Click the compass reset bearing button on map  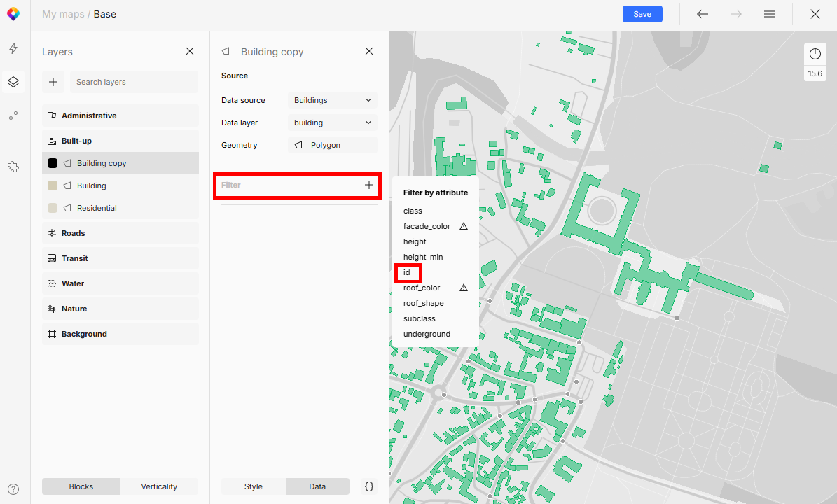815,54
